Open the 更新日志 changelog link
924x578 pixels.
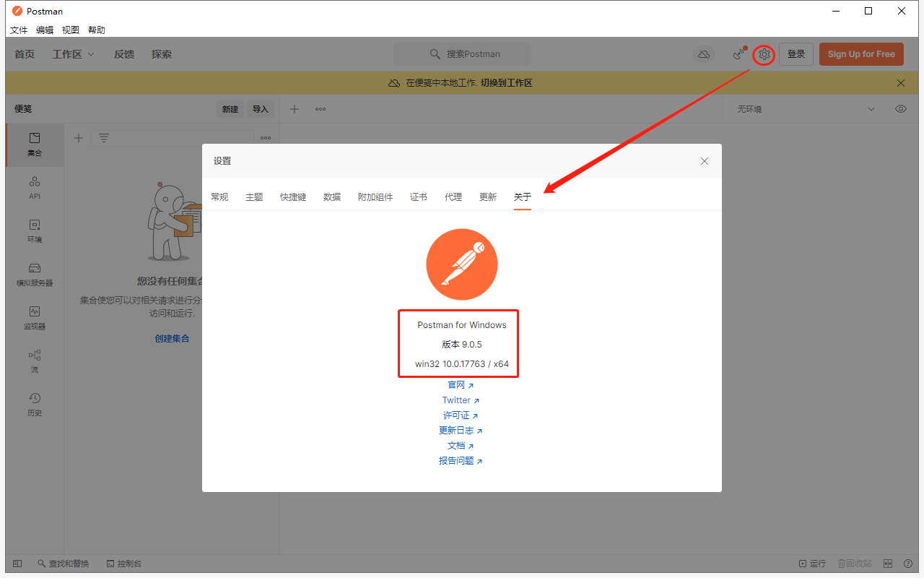click(461, 431)
